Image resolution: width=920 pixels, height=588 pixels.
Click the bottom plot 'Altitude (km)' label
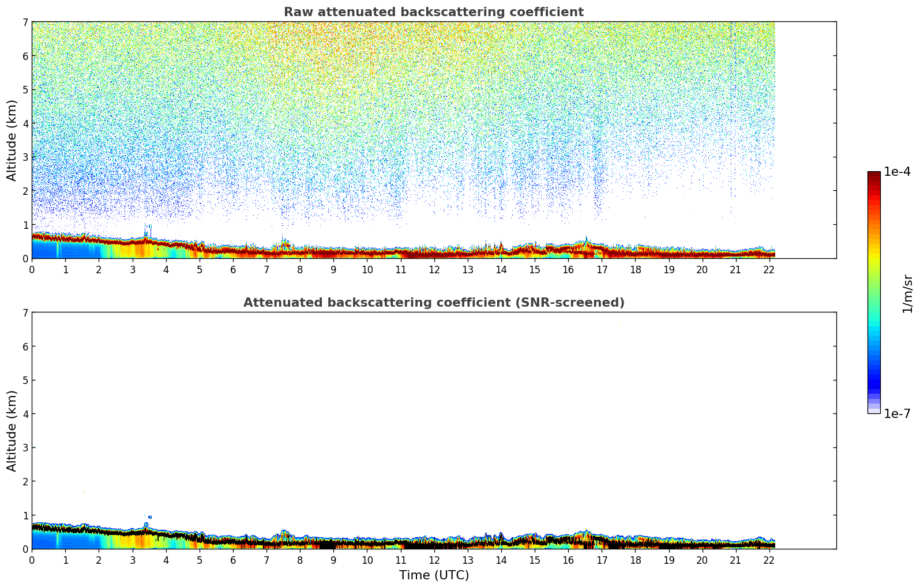coord(12,431)
